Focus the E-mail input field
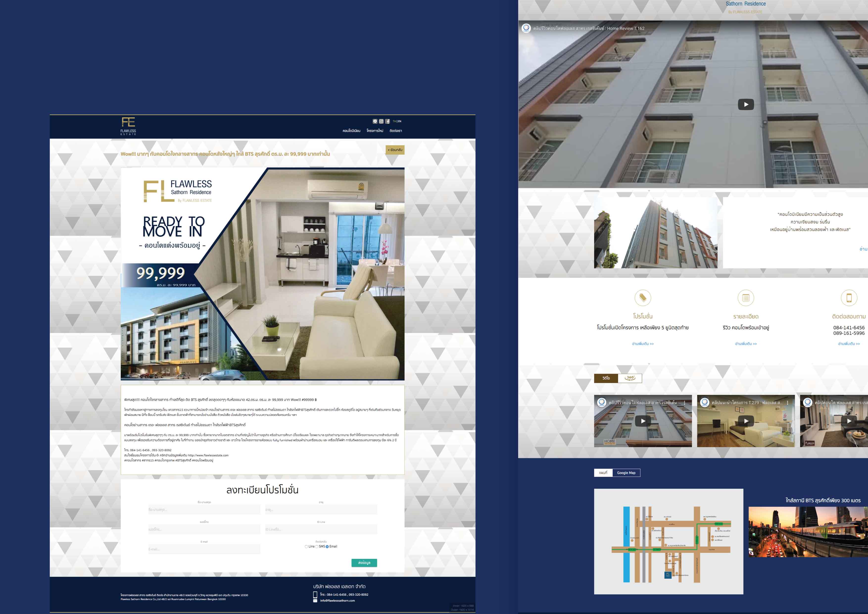This screenshot has width=868, height=614. [204, 549]
